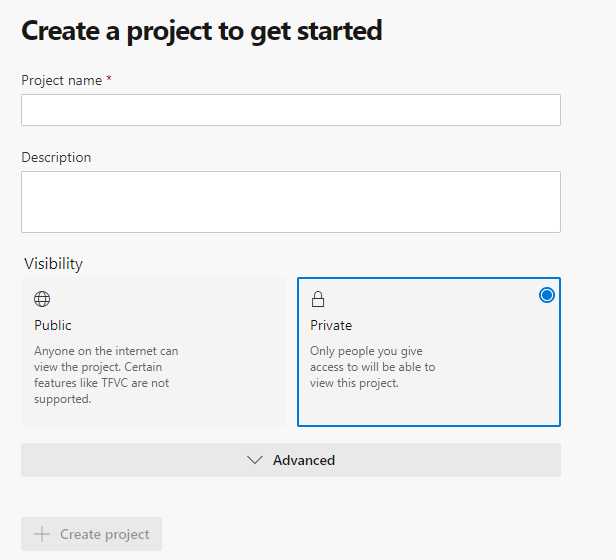Choose the Public visibility option card

(153, 352)
